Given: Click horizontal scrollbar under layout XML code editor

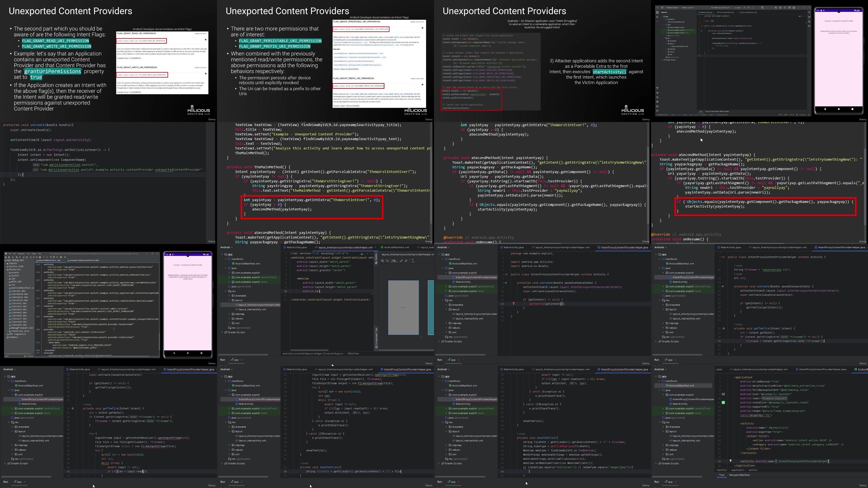Looking at the screenshot, I should pos(309,350).
